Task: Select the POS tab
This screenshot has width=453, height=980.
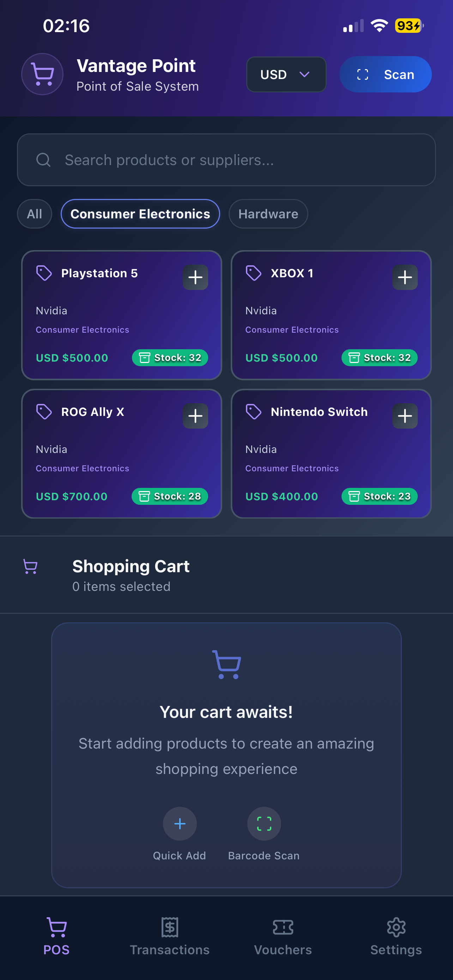Action: [x=57, y=935]
